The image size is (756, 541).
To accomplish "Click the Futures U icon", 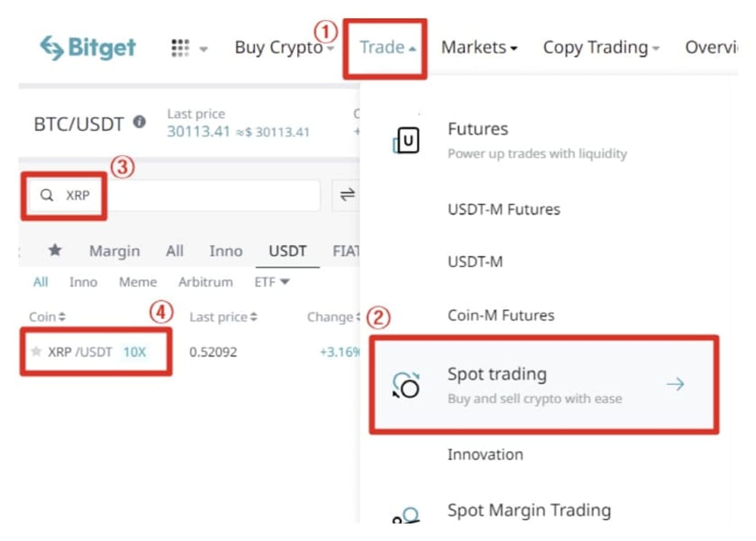I will (406, 140).
